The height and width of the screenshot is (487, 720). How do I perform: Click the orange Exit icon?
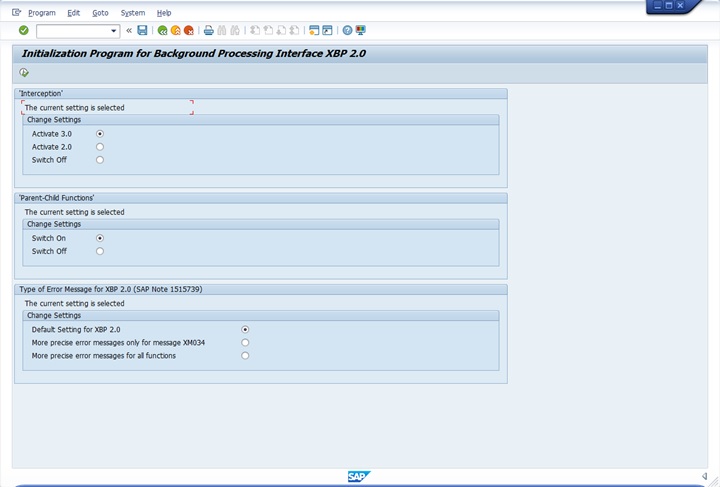click(175, 30)
